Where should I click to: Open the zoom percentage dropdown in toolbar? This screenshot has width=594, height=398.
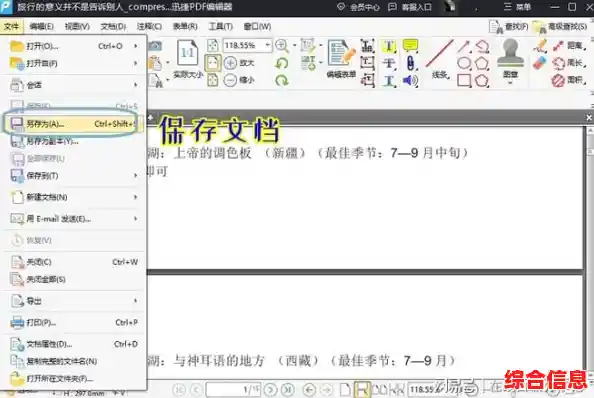pos(267,45)
